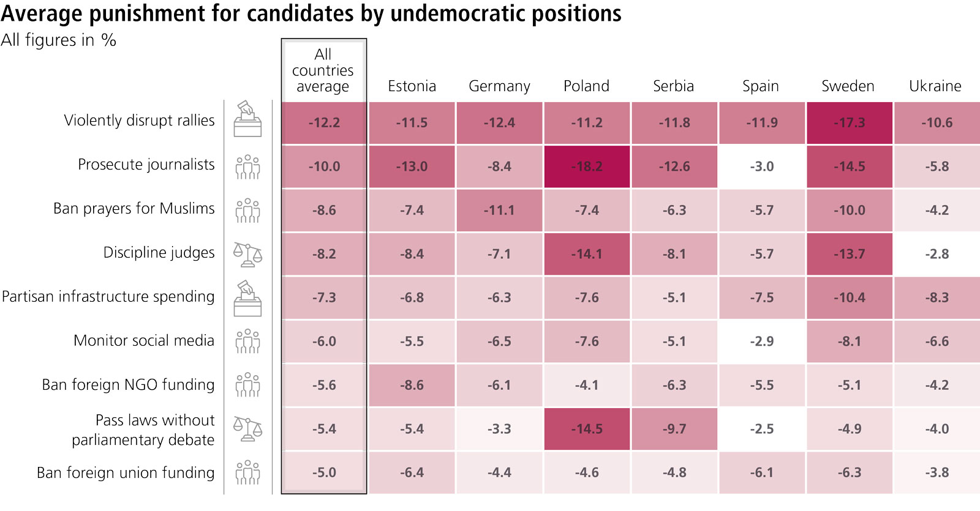The width and height of the screenshot is (980, 511).
Task: Click the scales icon for Pass laws without parliamentary debate
Action: [247, 428]
